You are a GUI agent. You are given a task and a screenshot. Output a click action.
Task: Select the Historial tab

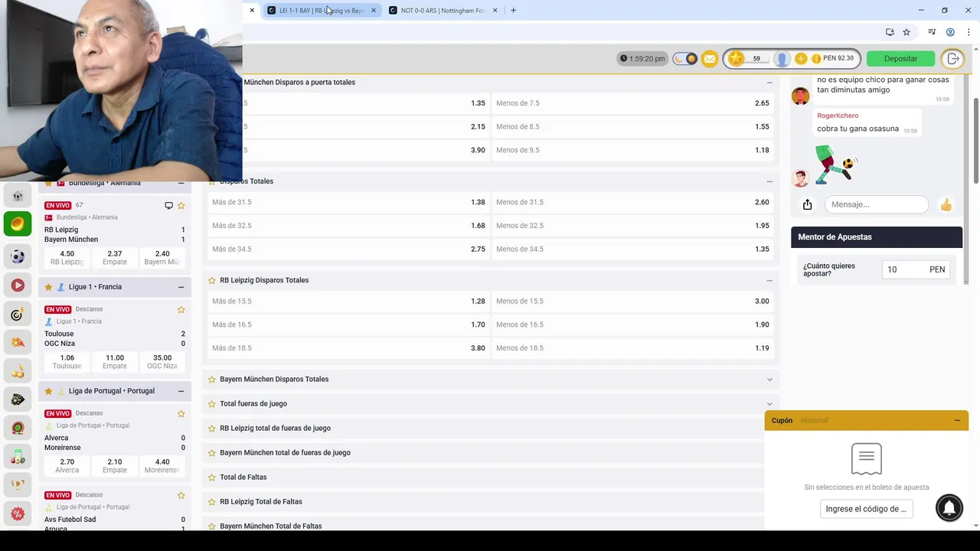[x=814, y=420]
